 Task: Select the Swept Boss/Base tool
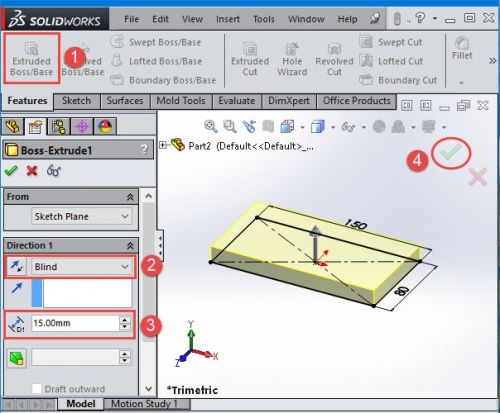tap(156, 42)
